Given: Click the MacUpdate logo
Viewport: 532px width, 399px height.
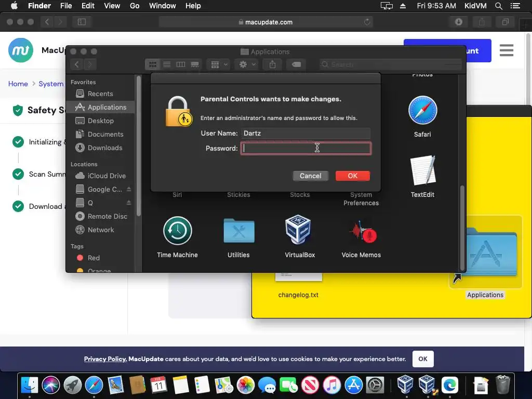Looking at the screenshot, I should [21, 50].
